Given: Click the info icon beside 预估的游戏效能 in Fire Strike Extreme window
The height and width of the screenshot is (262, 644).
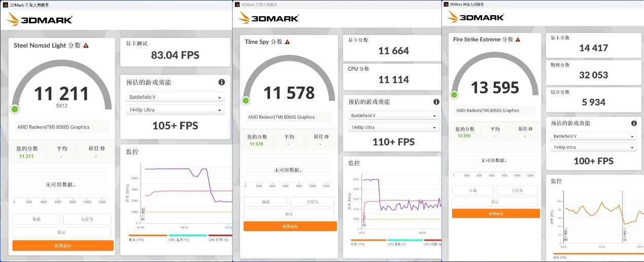Looking at the screenshot, I should [634, 123].
